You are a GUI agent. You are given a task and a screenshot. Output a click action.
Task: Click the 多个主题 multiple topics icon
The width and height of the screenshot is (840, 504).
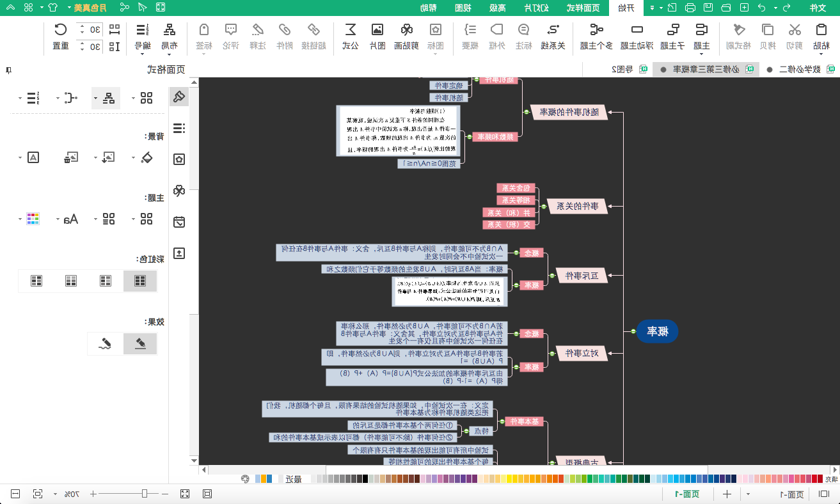pos(596,30)
